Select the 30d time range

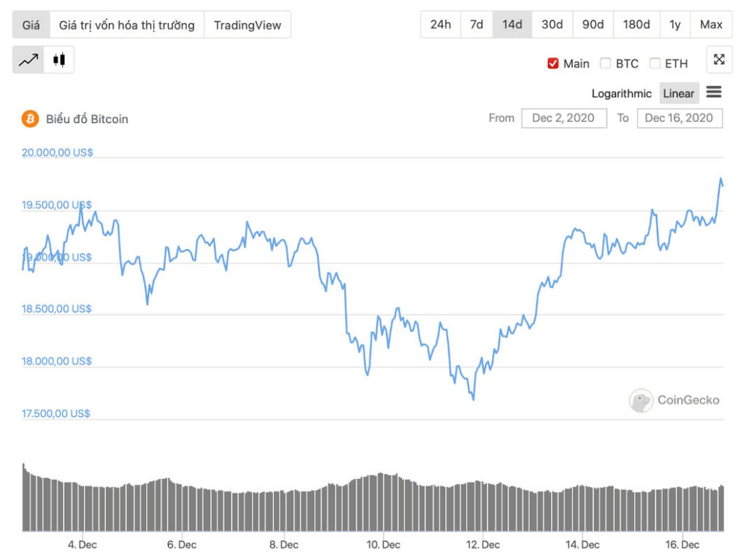(x=552, y=24)
